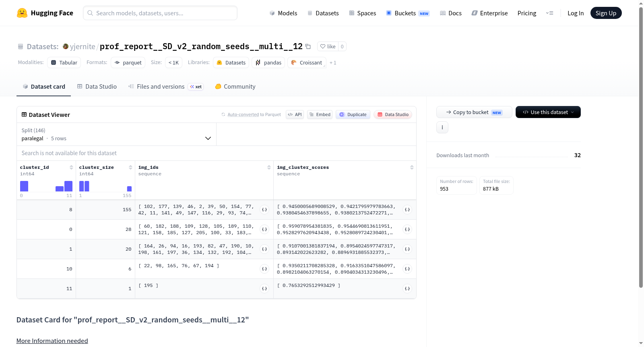644x347 pixels.
Task: Click the search models input field
Action: [x=160, y=13]
